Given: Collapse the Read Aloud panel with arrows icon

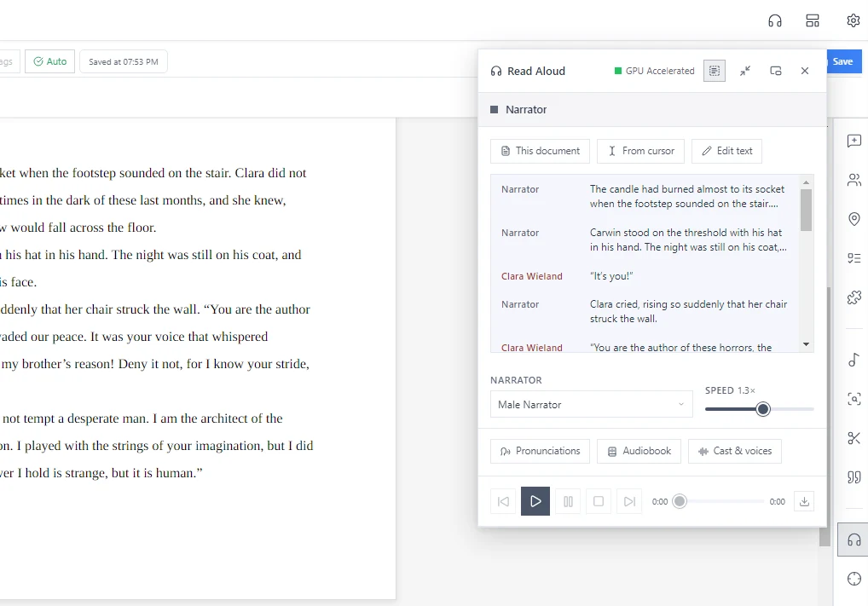Looking at the screenshot, I should click(745, 71).
